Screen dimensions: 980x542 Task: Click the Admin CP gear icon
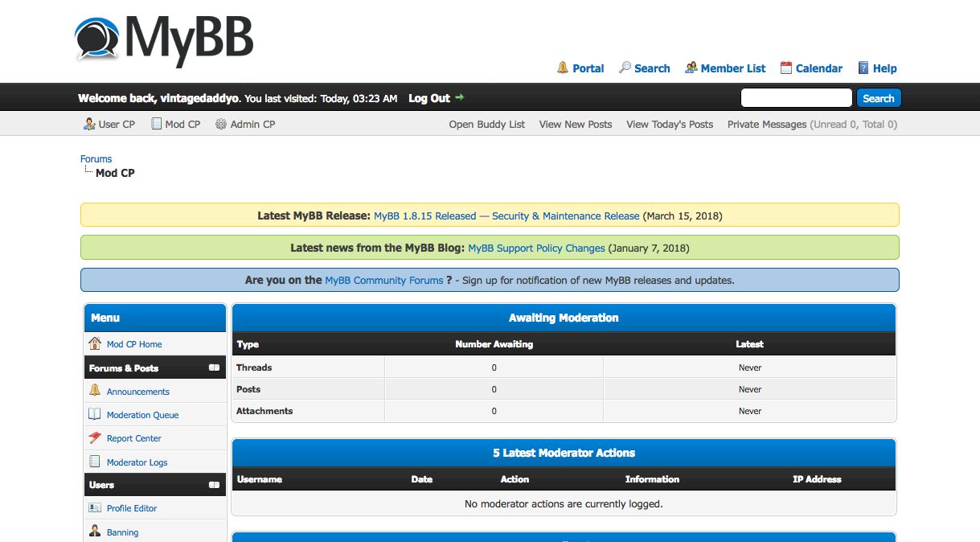[x=221, y=124]
